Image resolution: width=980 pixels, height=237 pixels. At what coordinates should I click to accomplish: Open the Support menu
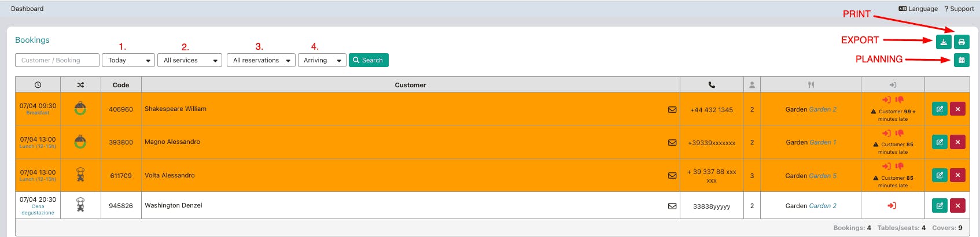959,9
